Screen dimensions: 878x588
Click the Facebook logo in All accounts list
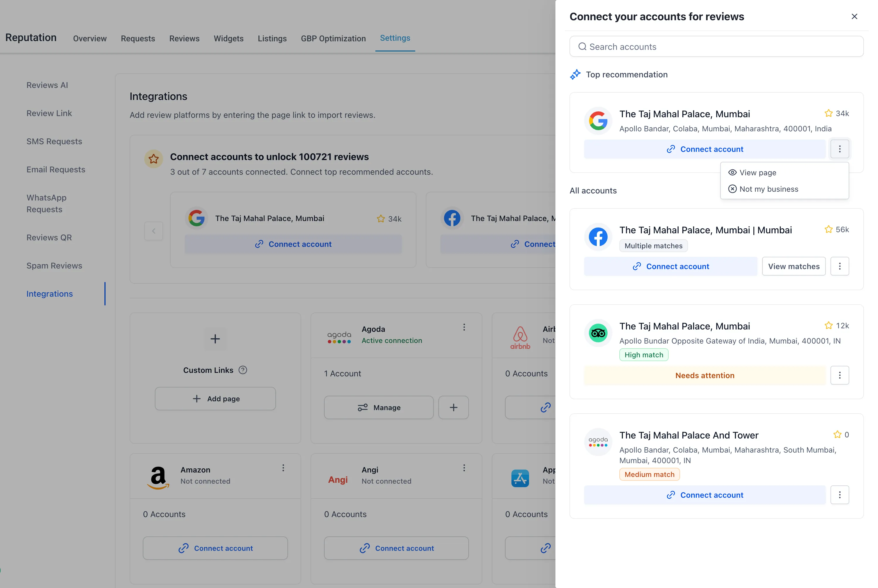click(598, 237)
